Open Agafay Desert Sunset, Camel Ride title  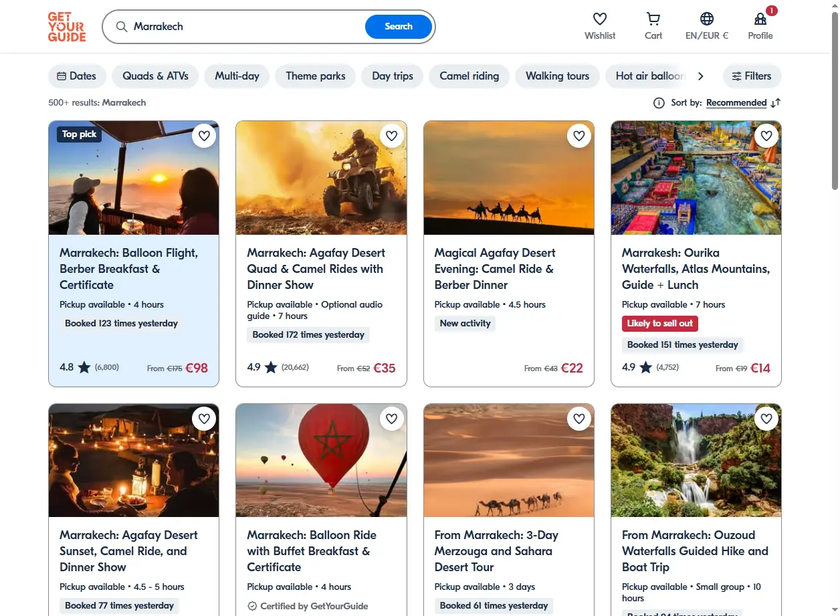click(x=128, y=551)
